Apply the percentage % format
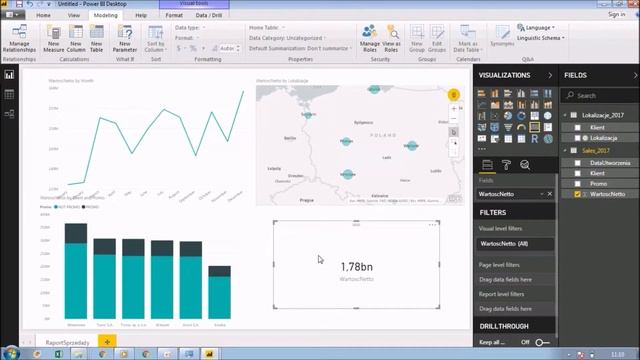The image size is (640, 360). click(x=193, y=49)
